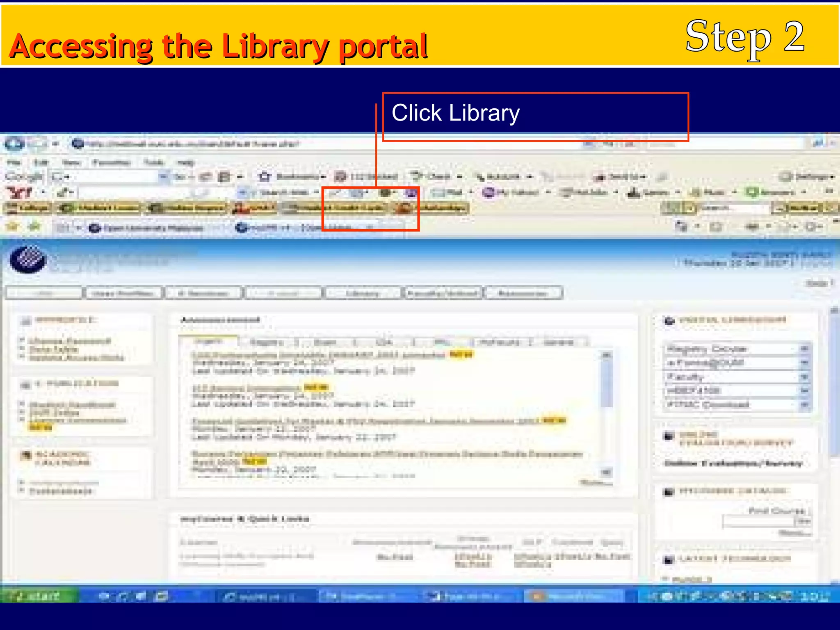Click the Google toolbar search box
This screenshot has width=840, height=630.
(x=109, y=177)
